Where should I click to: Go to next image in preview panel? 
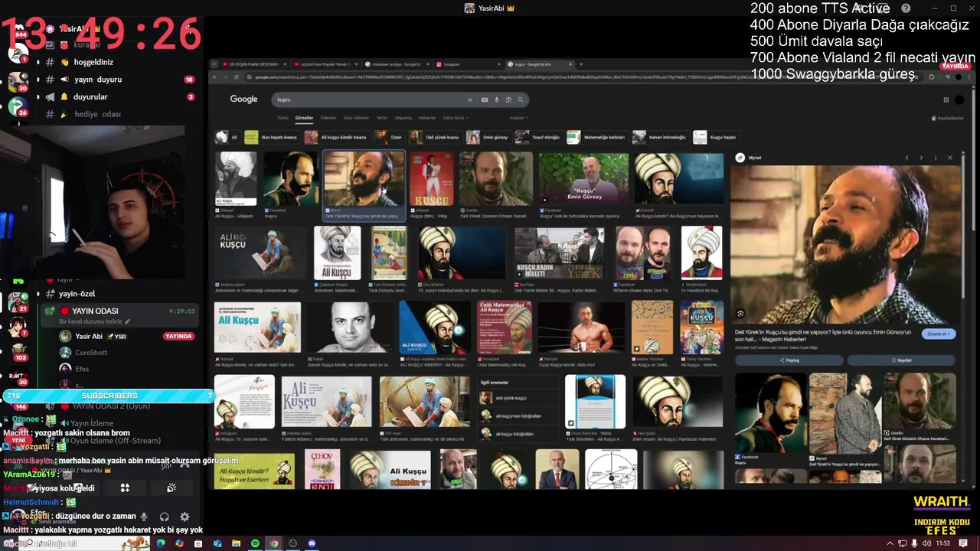point(920,158)
